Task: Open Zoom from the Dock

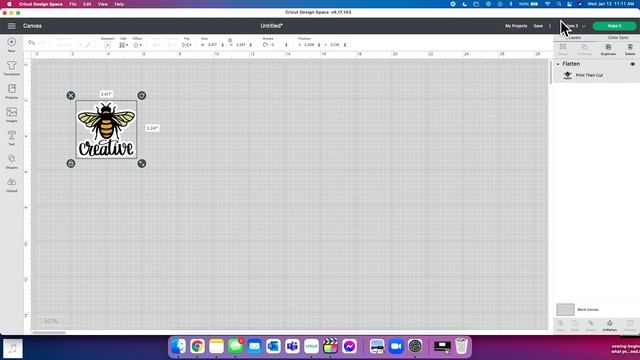Action: (396, 346)
